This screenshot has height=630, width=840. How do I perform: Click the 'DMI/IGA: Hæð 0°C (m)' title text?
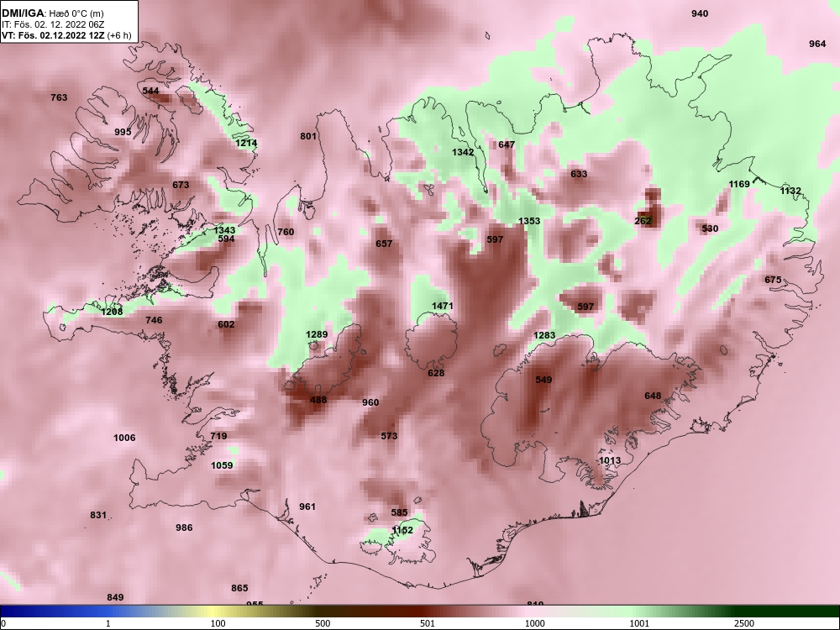[x=52, y=13]
